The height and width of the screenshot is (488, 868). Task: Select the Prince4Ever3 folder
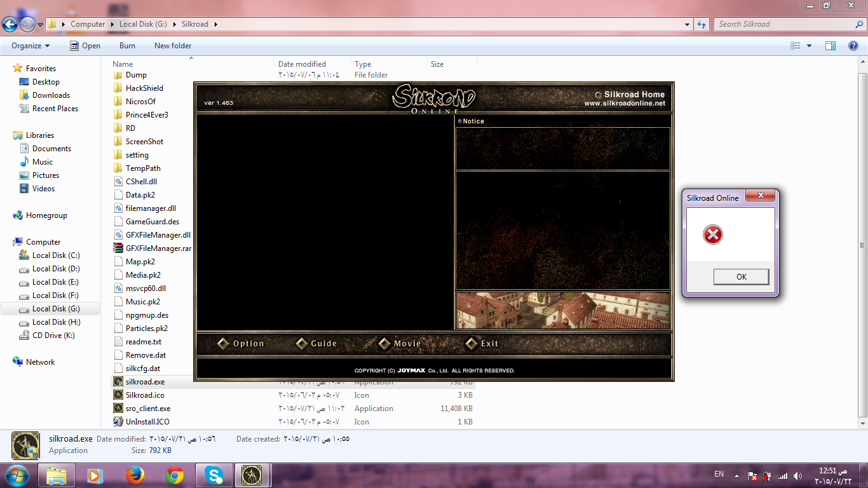tap(147, 115)
